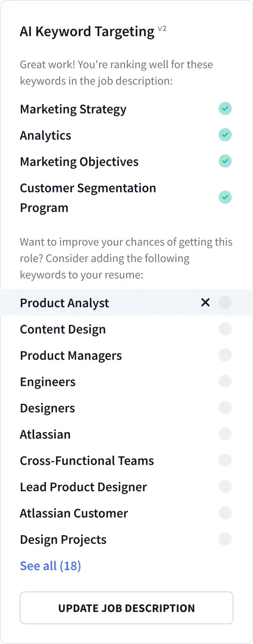The height and width of the screenshot is (644, 253).
Task: Click Customer Segmentation Program check icon
Action: click(225, 198)
